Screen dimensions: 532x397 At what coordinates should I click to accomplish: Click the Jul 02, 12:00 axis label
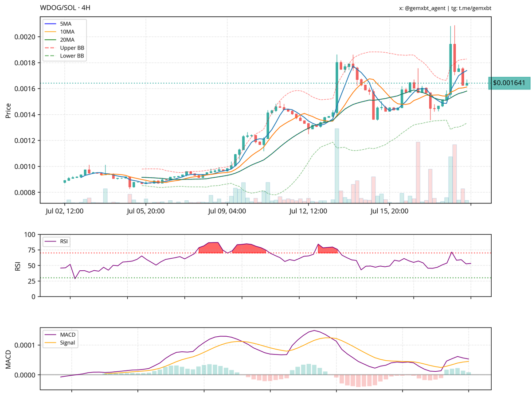tap(64, 211)
